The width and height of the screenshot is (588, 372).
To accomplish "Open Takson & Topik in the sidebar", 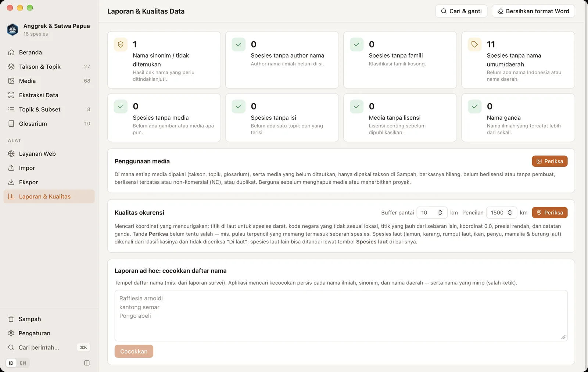I will pos(49,67).
